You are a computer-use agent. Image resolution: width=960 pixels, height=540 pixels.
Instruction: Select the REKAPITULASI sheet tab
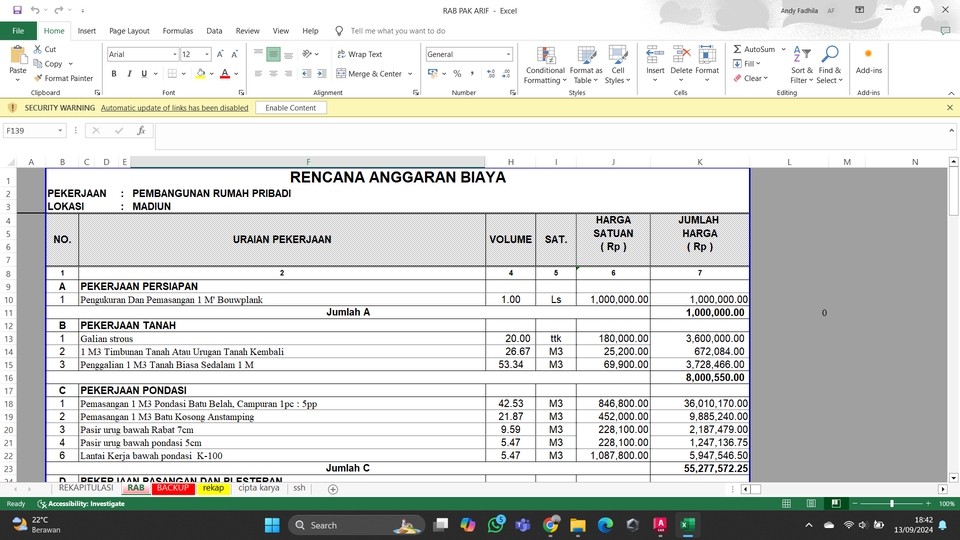pyautogui.click(x=86, y=488)
